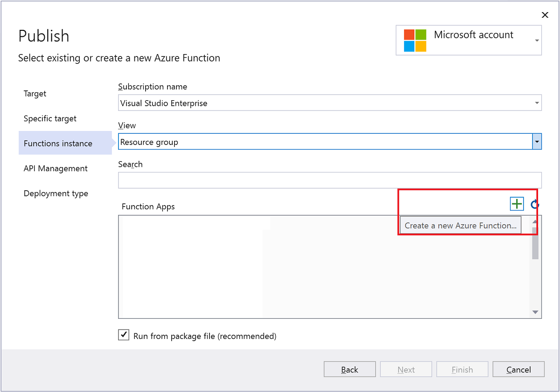Click the Microsoft logo in the account box

414,40
